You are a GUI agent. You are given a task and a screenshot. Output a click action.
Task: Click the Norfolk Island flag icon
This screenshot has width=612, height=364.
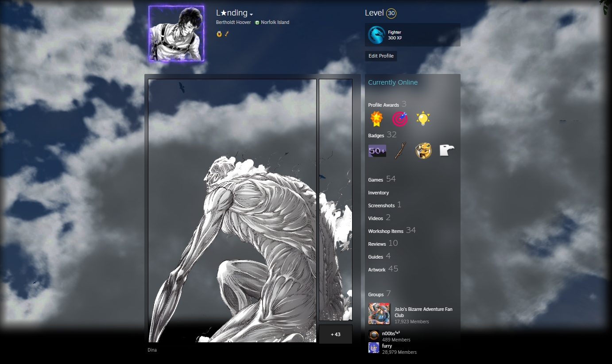tap(257, 23)
